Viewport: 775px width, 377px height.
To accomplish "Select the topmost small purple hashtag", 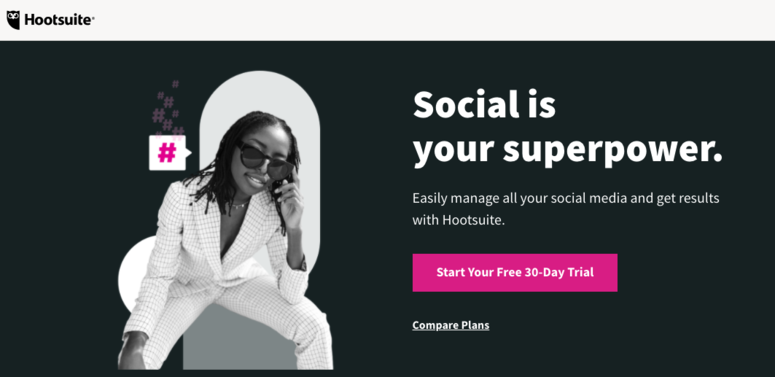I will click(175, 84).
